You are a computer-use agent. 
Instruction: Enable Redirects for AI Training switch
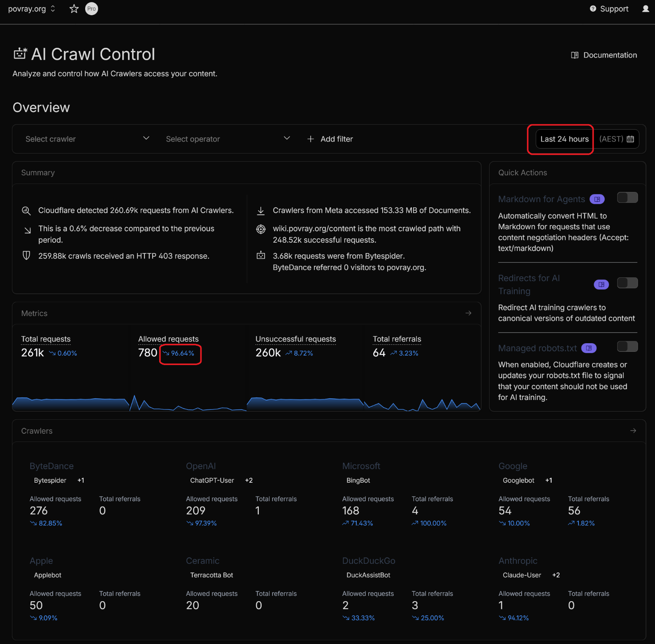(x=627, y=283)
